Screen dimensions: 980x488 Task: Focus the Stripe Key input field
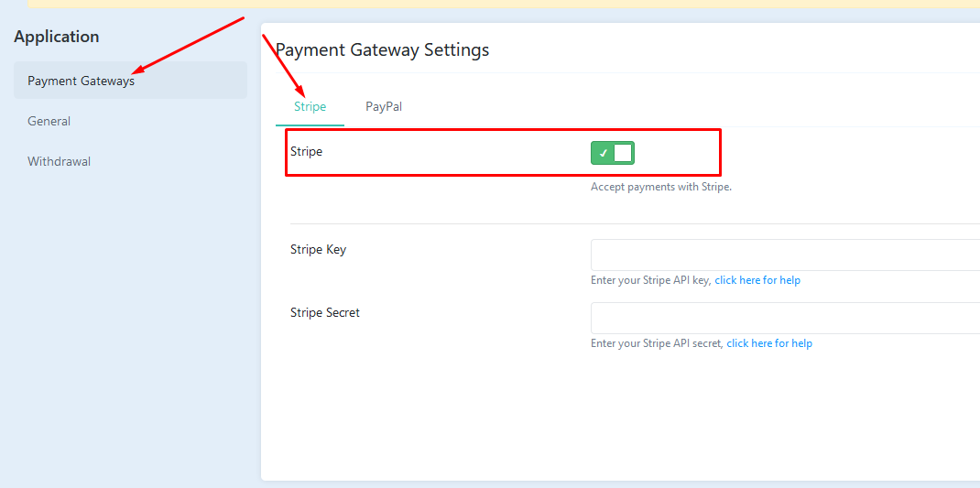(x=785, y=255)
